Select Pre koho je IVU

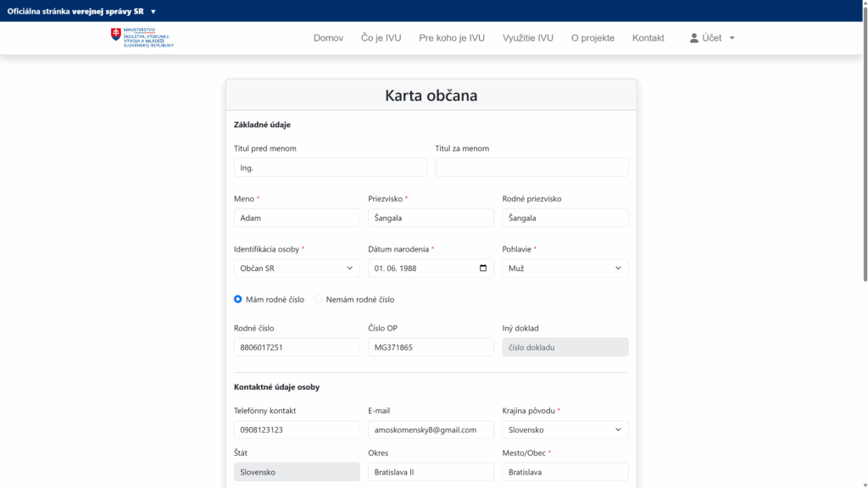point(451,37)
